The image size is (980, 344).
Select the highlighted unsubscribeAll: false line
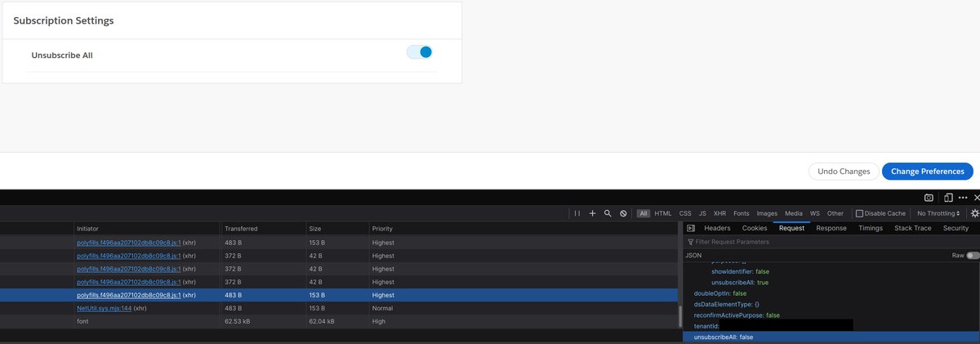[x=831, y=337]
